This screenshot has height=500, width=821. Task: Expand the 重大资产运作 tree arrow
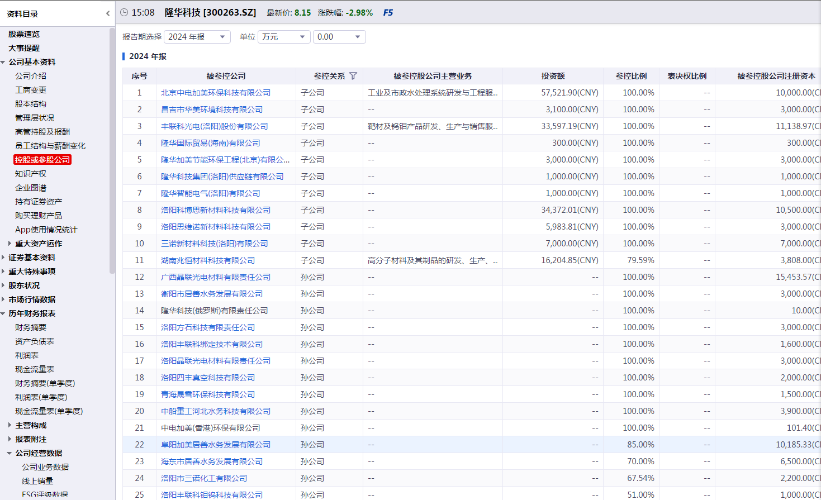[x=9, y=243]
